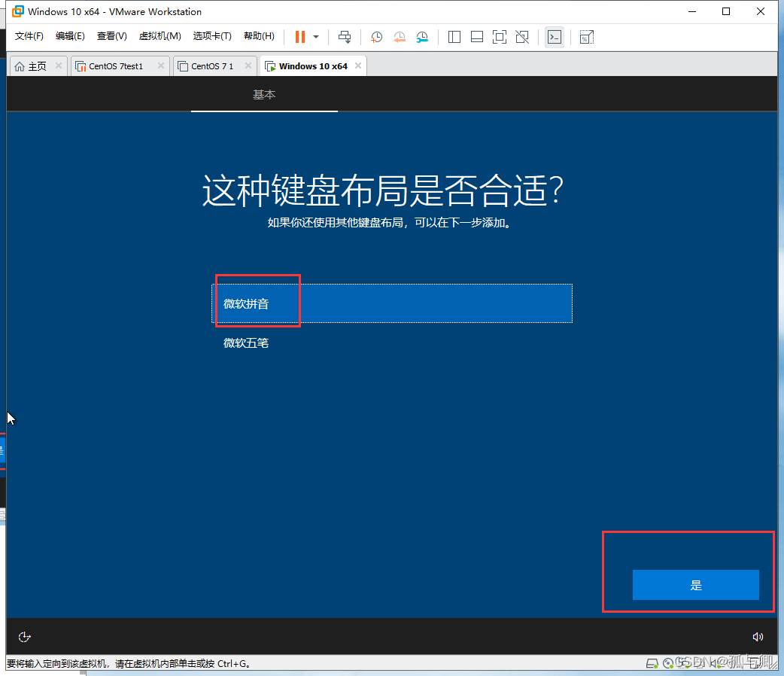Enter full screen mode

[500, 37]
